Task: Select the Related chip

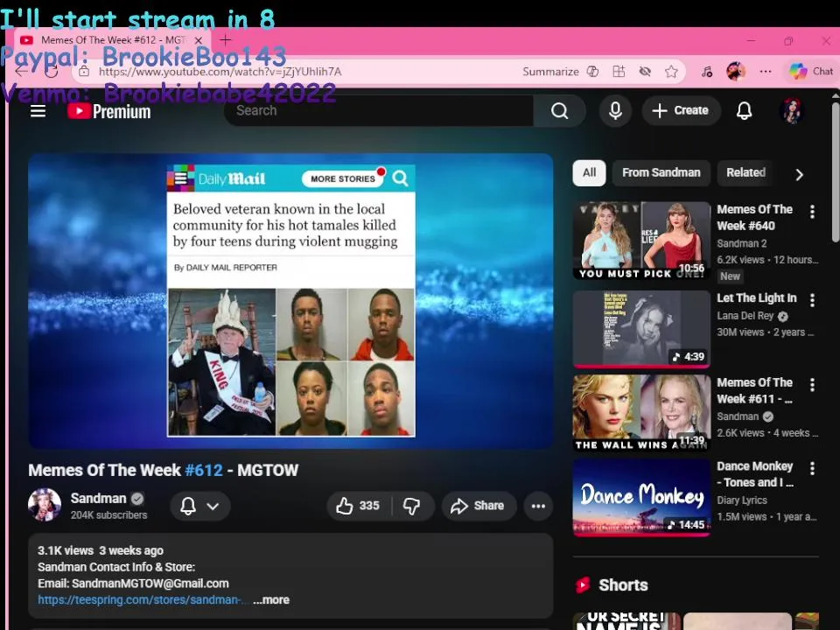Action: [745, 172]
